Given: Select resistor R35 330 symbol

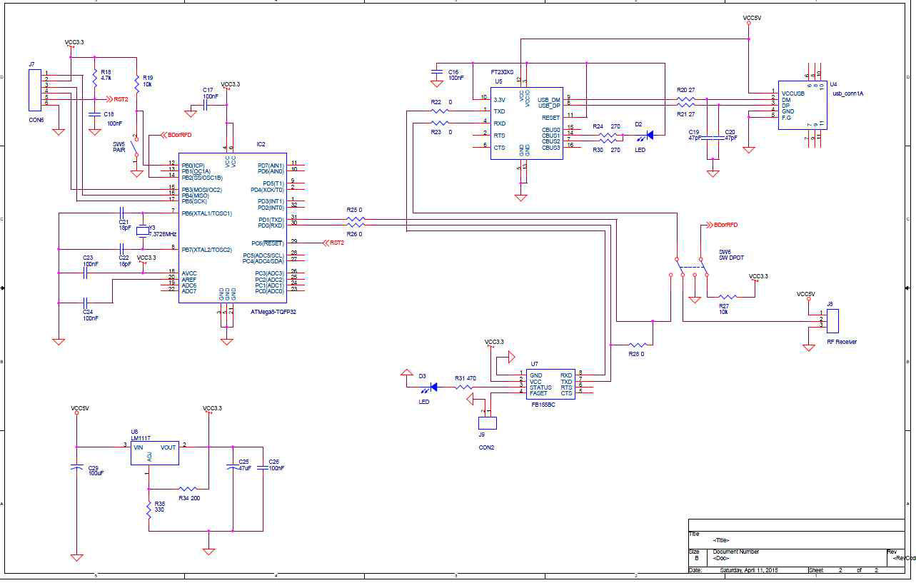Looking at the screenshot, I should click(x=149, y=509).
